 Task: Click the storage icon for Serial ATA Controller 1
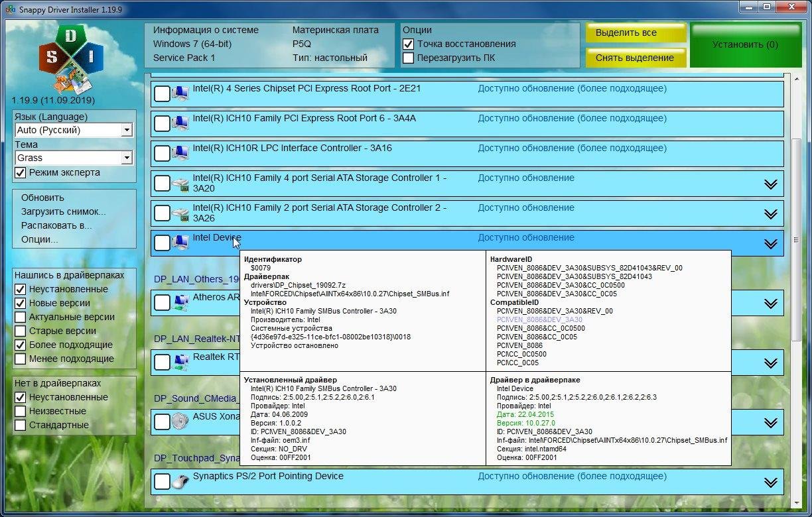180,184
